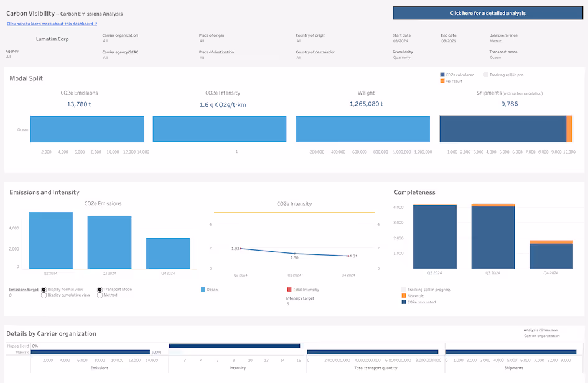Click Tracking still in progress Completeness legend swatch

(x=404, y=290)
